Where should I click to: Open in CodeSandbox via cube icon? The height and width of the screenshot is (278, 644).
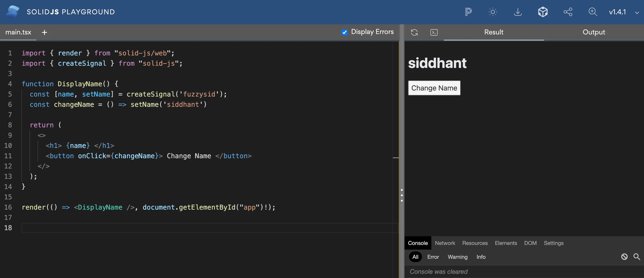543,12
